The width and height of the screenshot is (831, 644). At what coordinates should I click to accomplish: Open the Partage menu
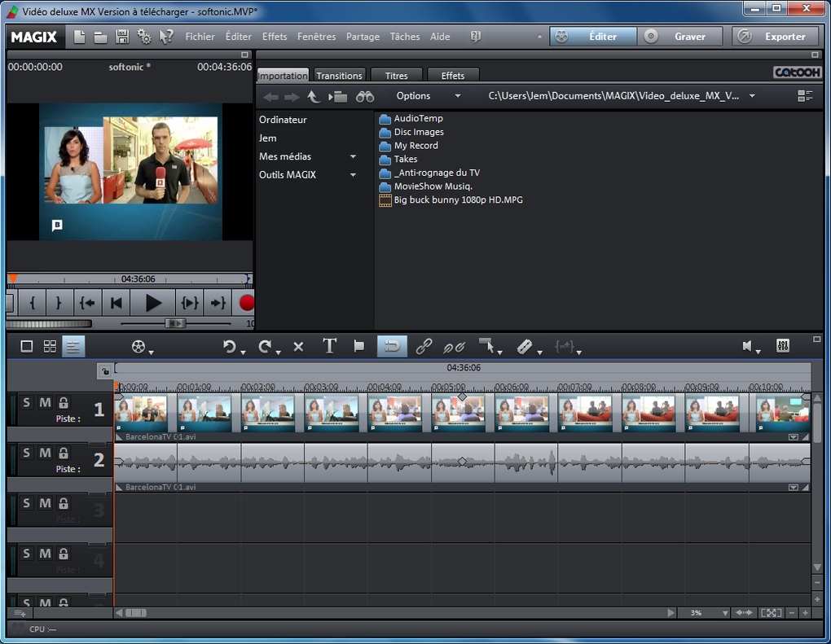(x=363, y=37)
